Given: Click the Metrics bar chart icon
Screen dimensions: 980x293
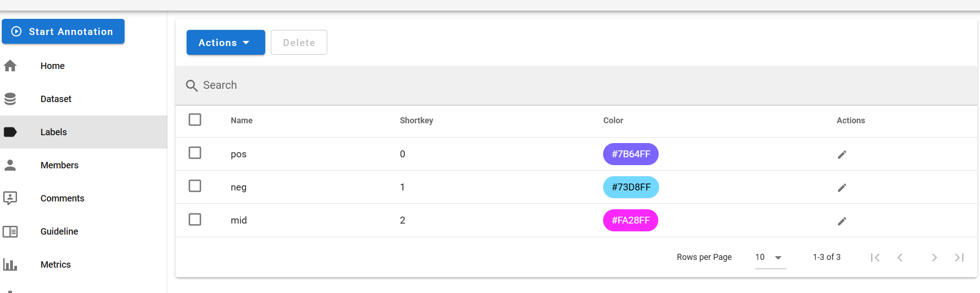Looking at the screenshot, I should (10, 264).
